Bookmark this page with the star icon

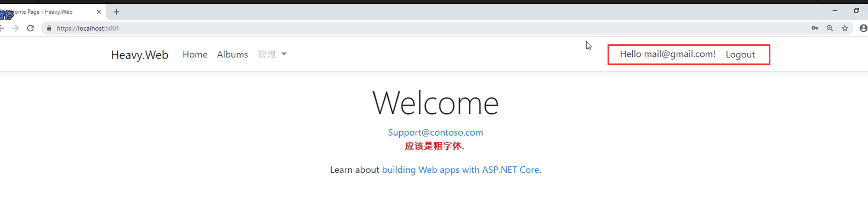[x=845, y=28]
